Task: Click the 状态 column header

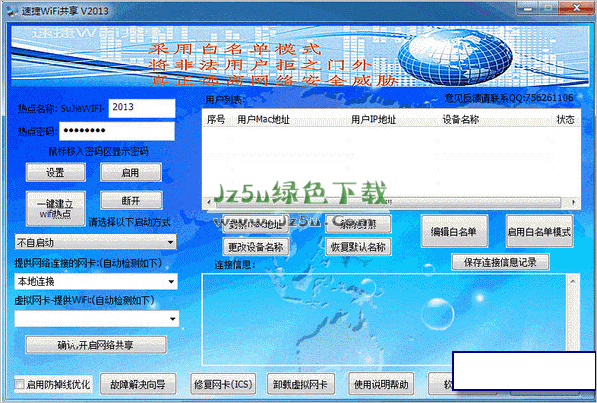Action: click(565, 120)
